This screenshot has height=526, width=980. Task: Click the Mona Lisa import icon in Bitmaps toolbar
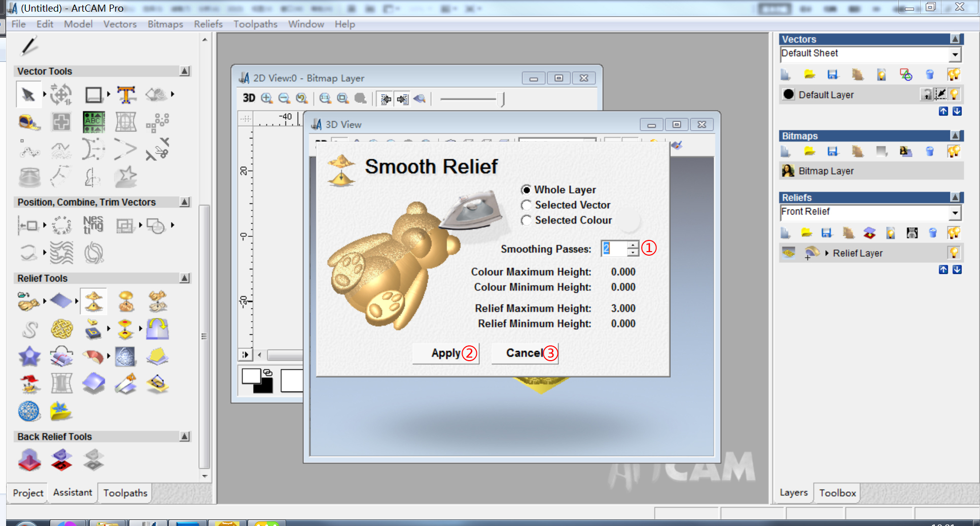tap(905, 151)
